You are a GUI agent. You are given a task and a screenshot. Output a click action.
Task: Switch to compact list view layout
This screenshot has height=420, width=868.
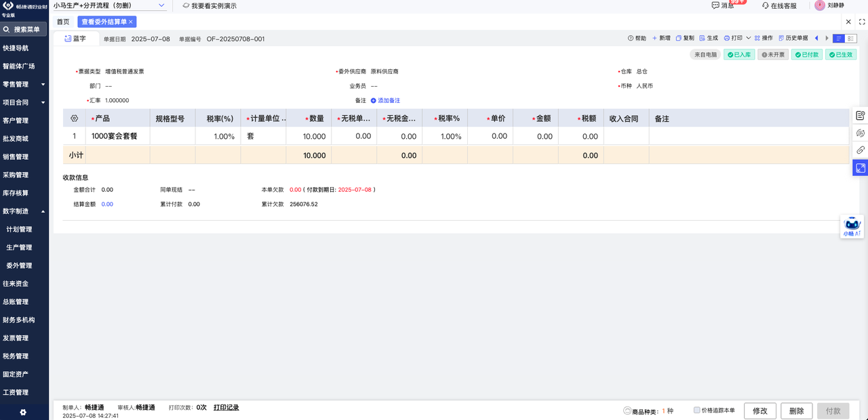pyautogui.click(x=839, y=39)
